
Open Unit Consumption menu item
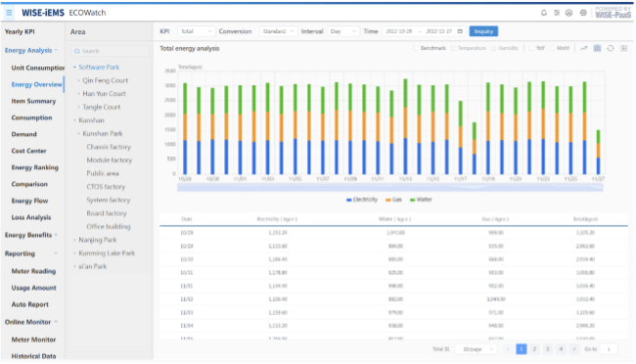(38, 68)
